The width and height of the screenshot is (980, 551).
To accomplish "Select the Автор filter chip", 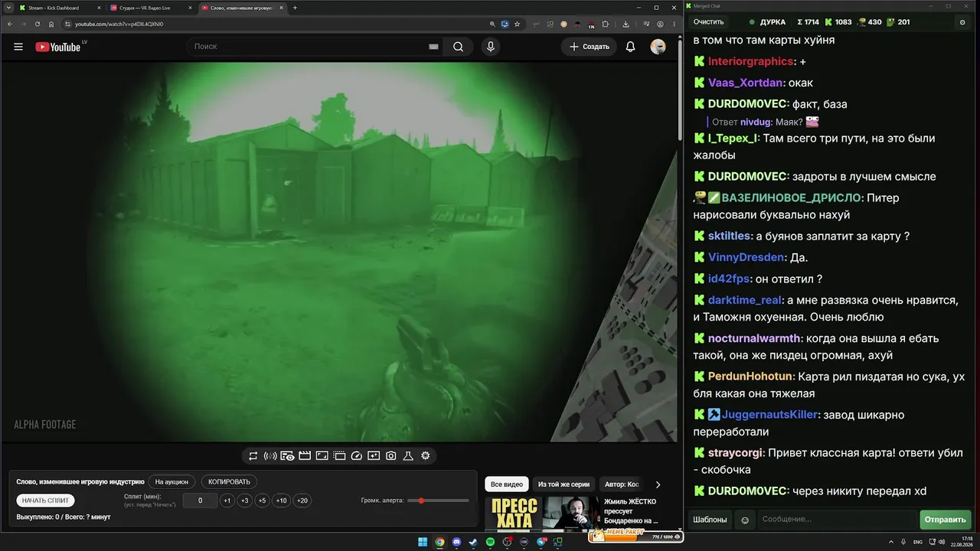I will click(x=622, y=484).
